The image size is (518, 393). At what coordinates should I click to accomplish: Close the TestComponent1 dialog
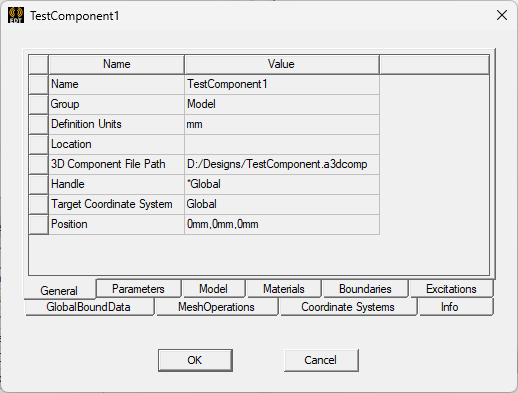[x=502, y=15]
